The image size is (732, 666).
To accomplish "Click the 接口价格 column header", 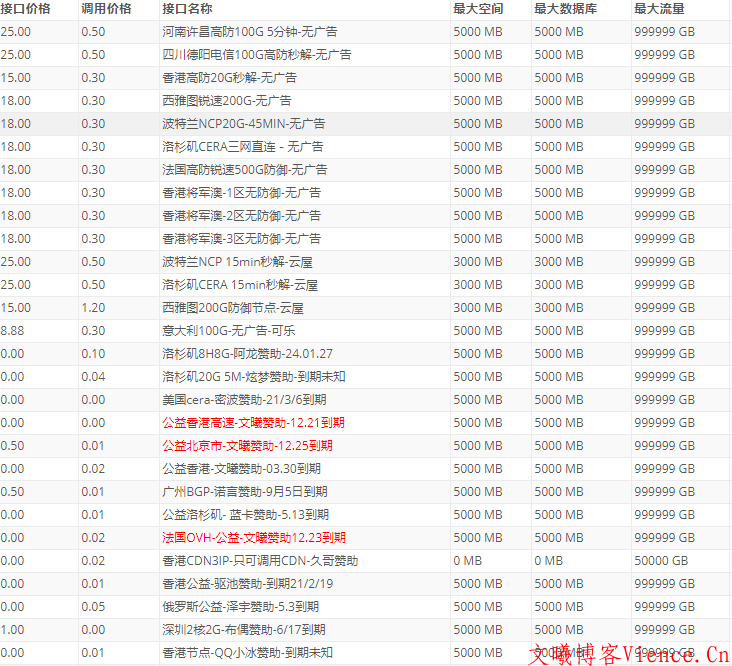I will (26, 8).
